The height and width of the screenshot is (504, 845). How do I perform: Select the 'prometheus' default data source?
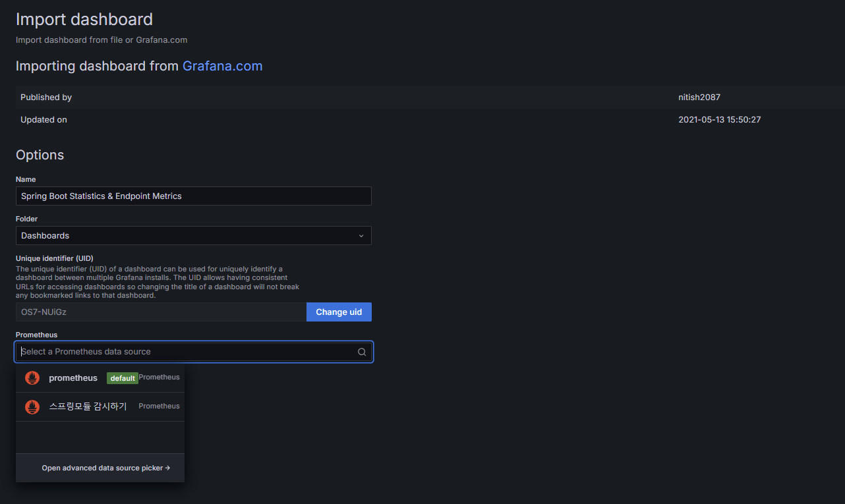100,378
